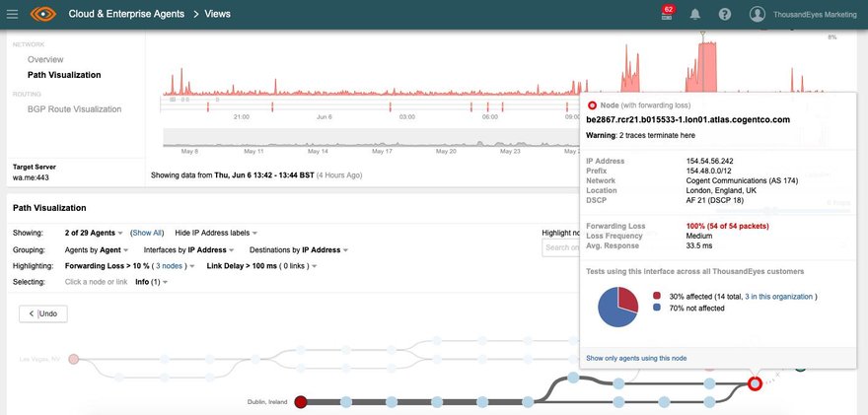868x415 pixels.
Task: Select Path Visualization in sidebar
Action: (64, 75)
